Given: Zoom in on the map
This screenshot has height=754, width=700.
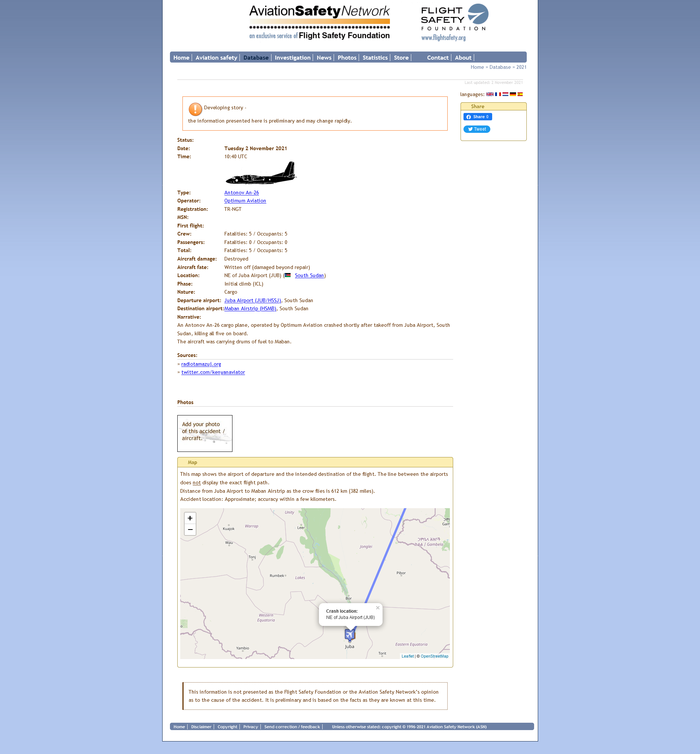Looking at the screenshot, I should point(190,518).
